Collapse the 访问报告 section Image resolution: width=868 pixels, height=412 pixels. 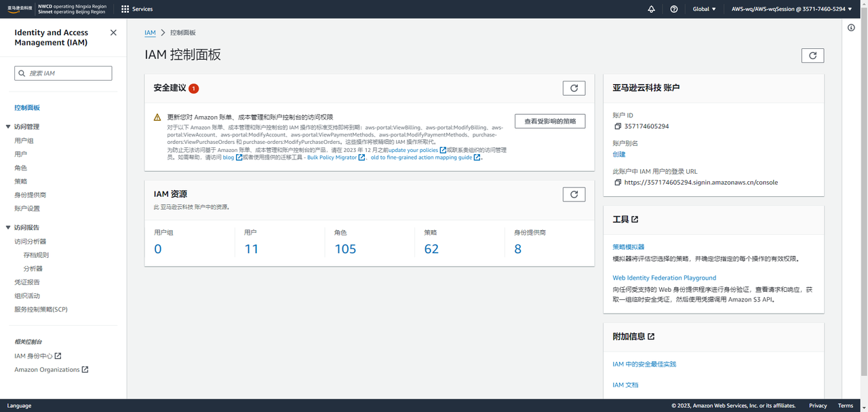coord(8,227)
